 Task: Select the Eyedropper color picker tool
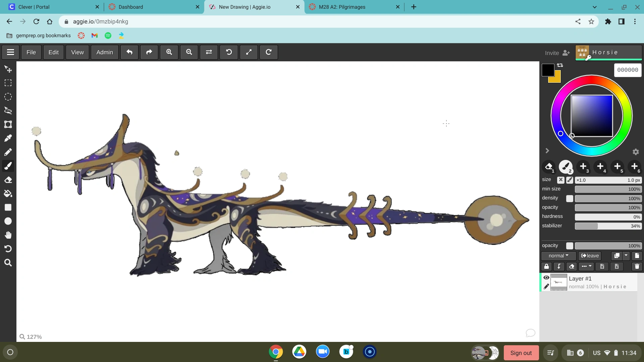coord(8,138)
